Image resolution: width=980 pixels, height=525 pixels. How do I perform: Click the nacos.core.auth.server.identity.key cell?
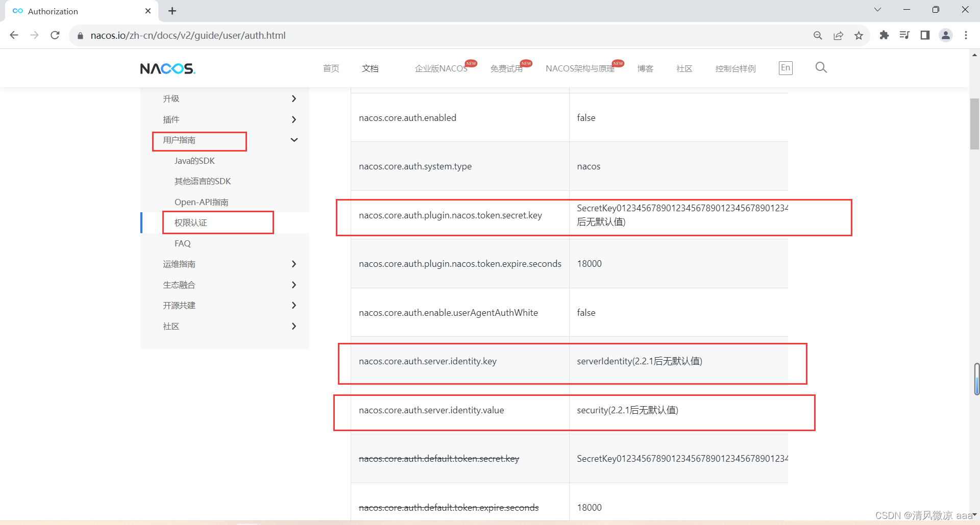(x=460, y=361)
